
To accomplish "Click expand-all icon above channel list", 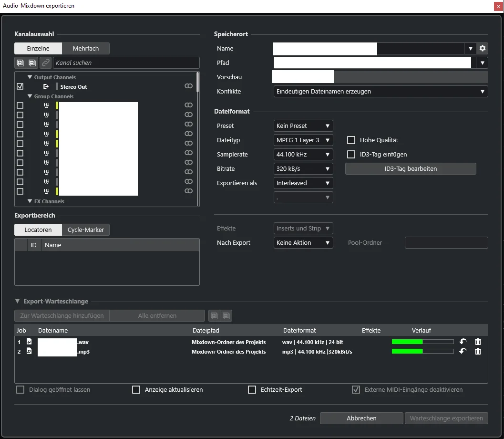I will point(20,63).
